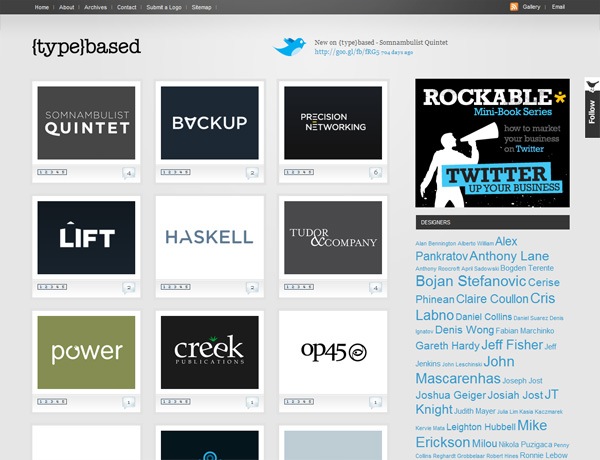Open the RSS feed icon

[514, 7]
